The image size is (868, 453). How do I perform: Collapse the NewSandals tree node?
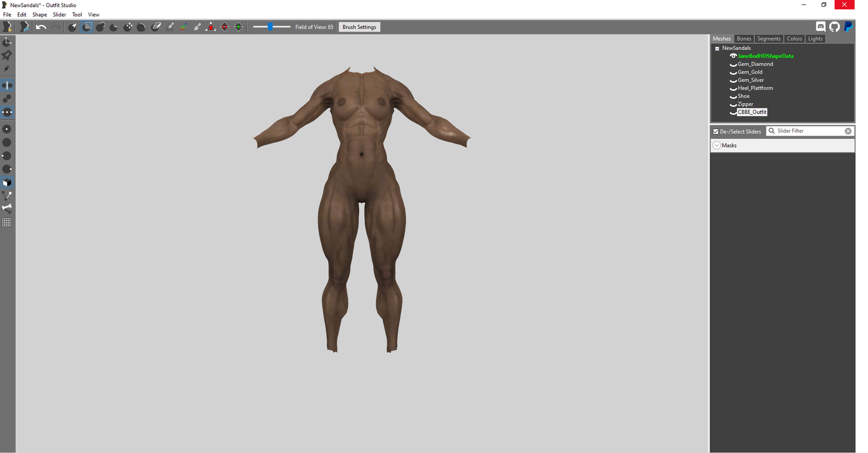[717, 48]
